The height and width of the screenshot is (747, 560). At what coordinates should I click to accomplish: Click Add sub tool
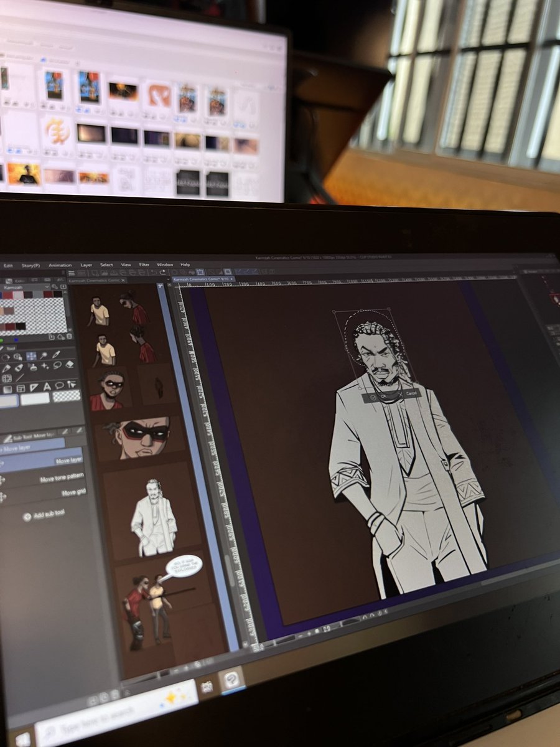pos(44,515)
